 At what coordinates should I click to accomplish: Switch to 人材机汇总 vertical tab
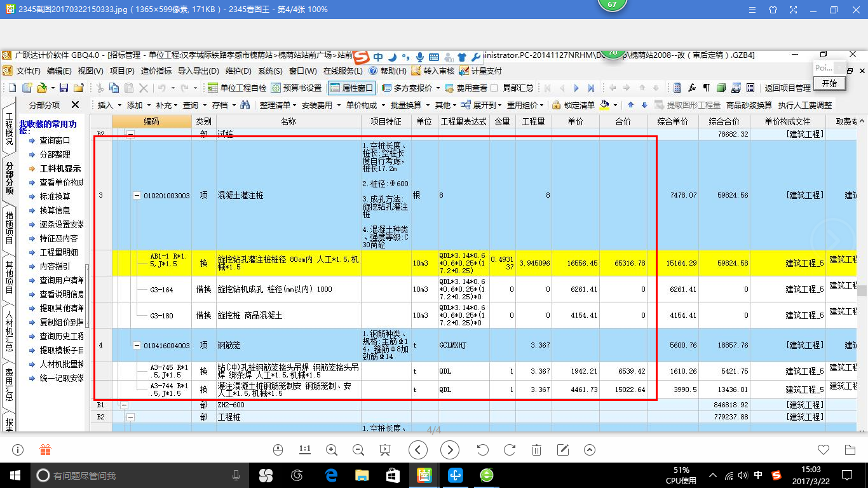[9, 330]
